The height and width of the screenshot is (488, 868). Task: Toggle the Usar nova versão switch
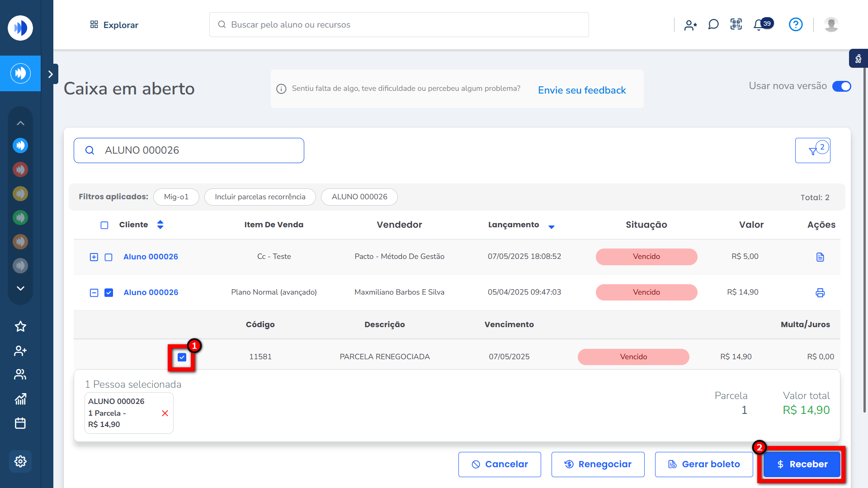(842, 86)
